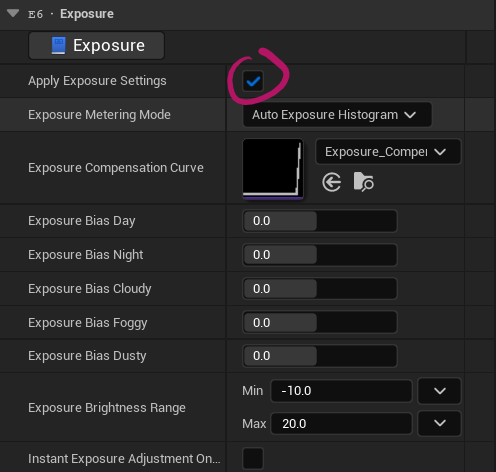Image resolution: width=496 pixels, height=472 pixels.
Task: Expand the Min brightness range chevron
Action: [439, 391]
